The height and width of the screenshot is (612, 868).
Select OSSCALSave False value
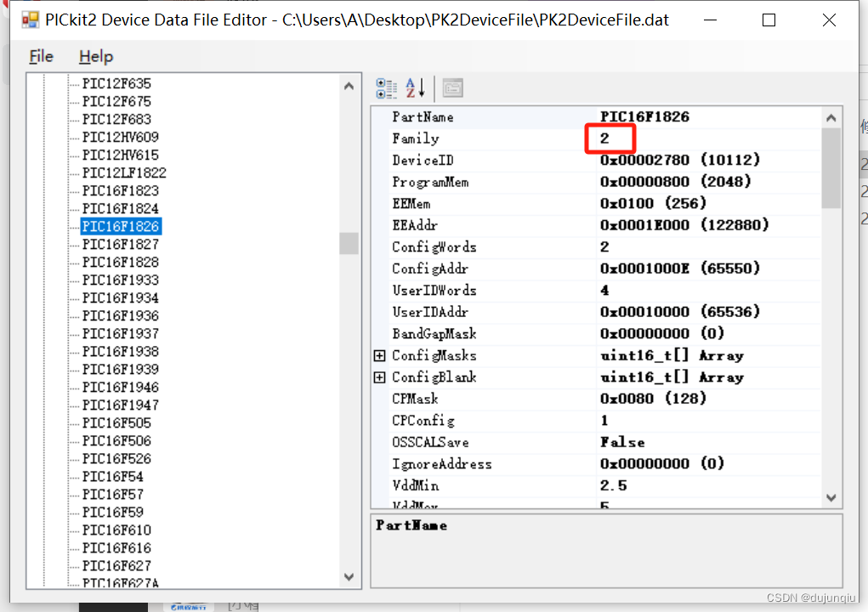point(708,442)
